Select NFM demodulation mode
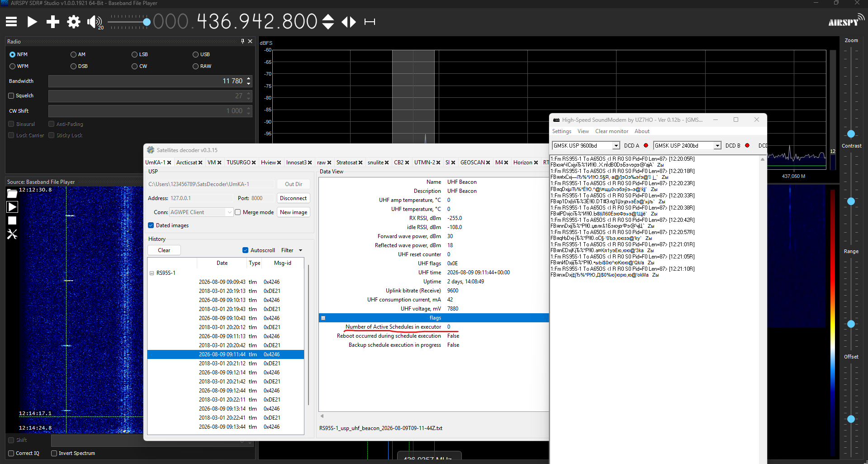This screenshot has height=464, width=868. (x=13, y=54)
